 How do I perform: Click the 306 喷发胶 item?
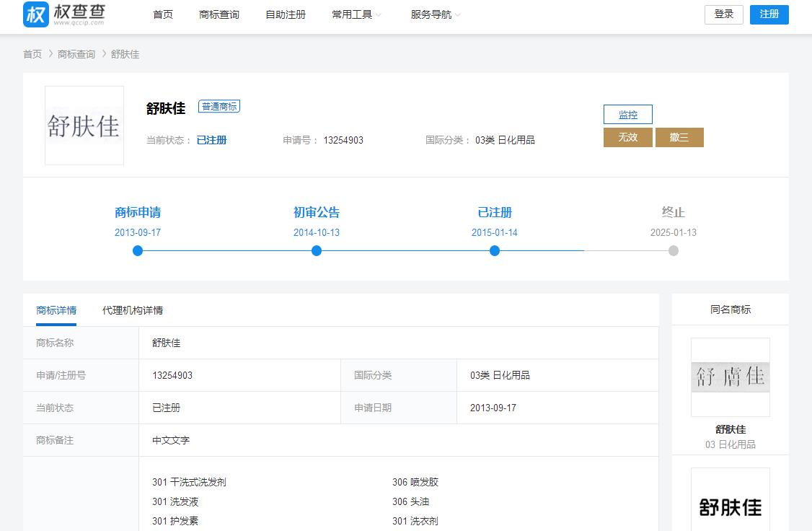click(x=415, y=482)
